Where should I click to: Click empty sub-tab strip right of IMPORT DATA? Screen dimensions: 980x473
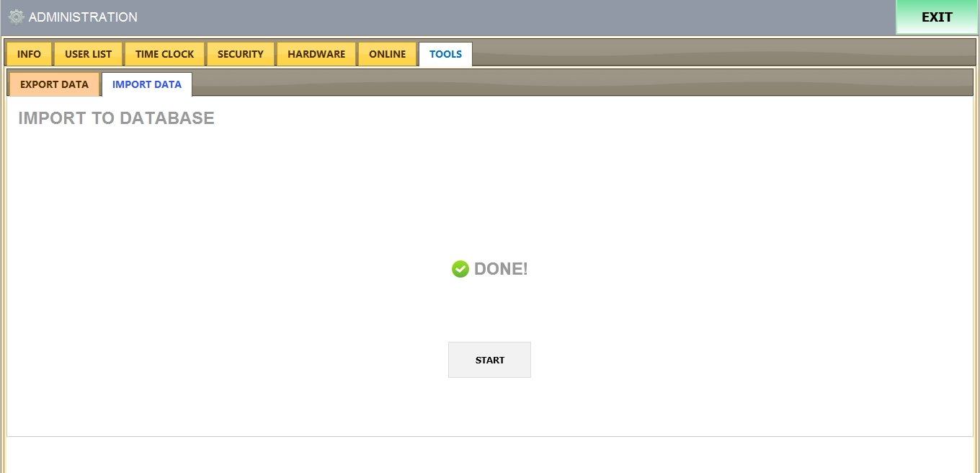[x=576, y=83]
